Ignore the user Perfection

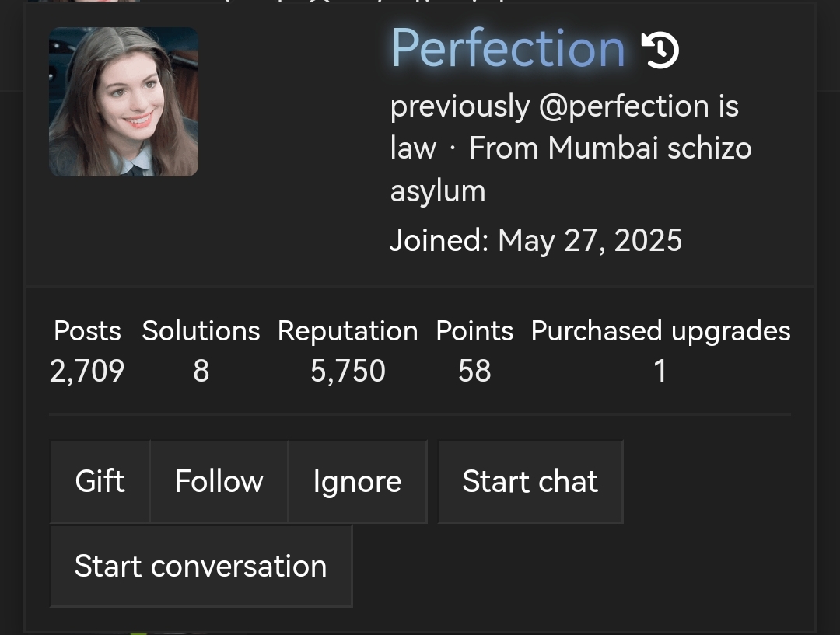coord(357,481)
